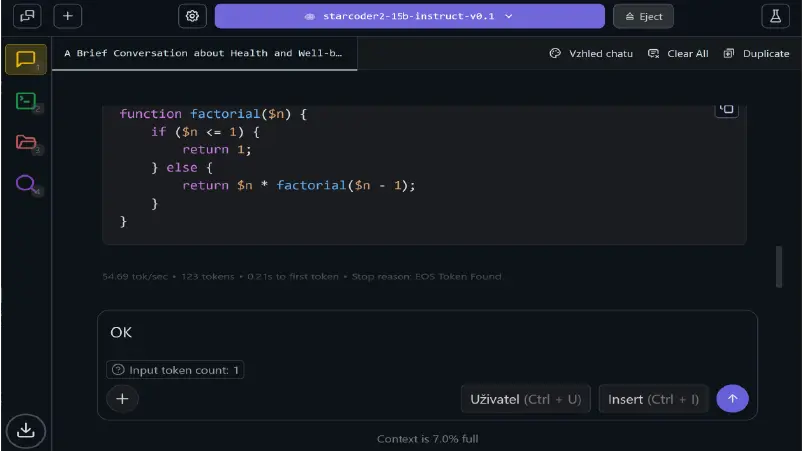Open the Discover search sidebar icon

(x=26, y=183)
